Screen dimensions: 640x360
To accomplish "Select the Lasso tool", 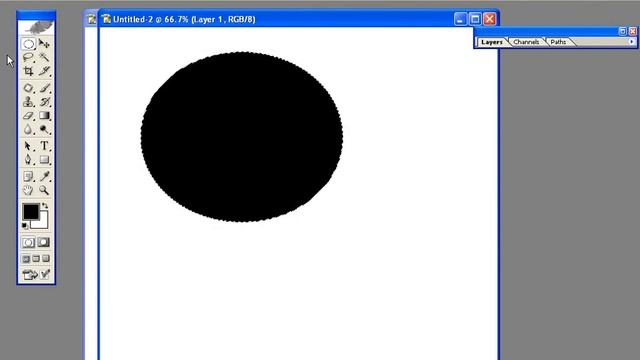I will [28, 57].
